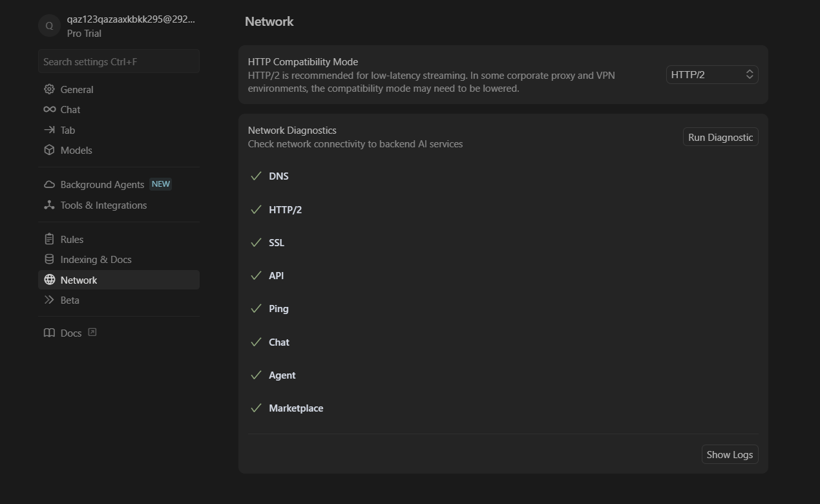Click the Beta chevrons icon
This screenshot has width=820, height=504.
click(49, 300)
